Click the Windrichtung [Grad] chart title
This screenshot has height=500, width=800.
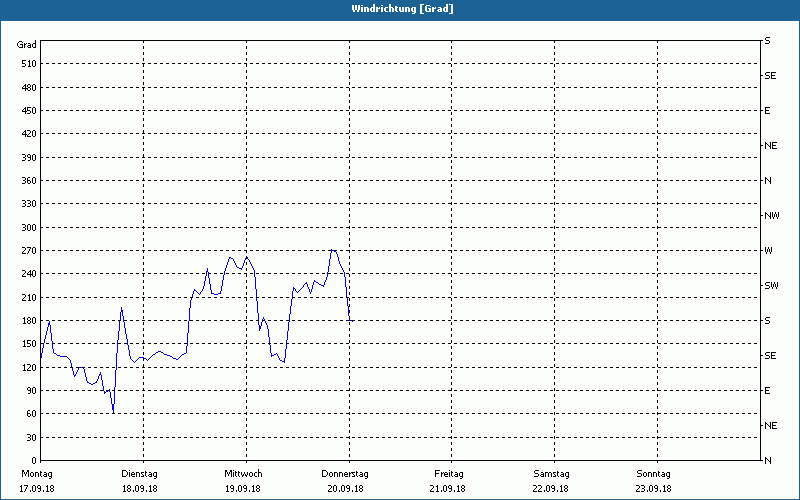402,9
